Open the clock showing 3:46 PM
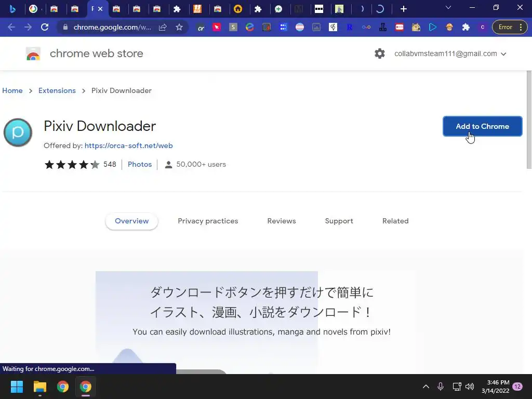Screen dimensions: 532x399 coord(495,387)
